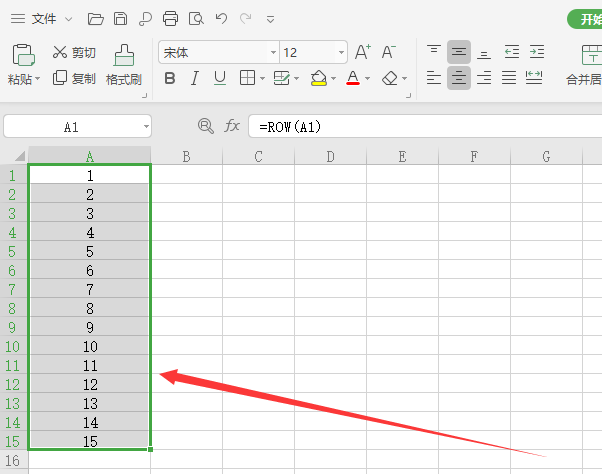602x474 pixels.
Task: Align text right
Action: [484, 78]
